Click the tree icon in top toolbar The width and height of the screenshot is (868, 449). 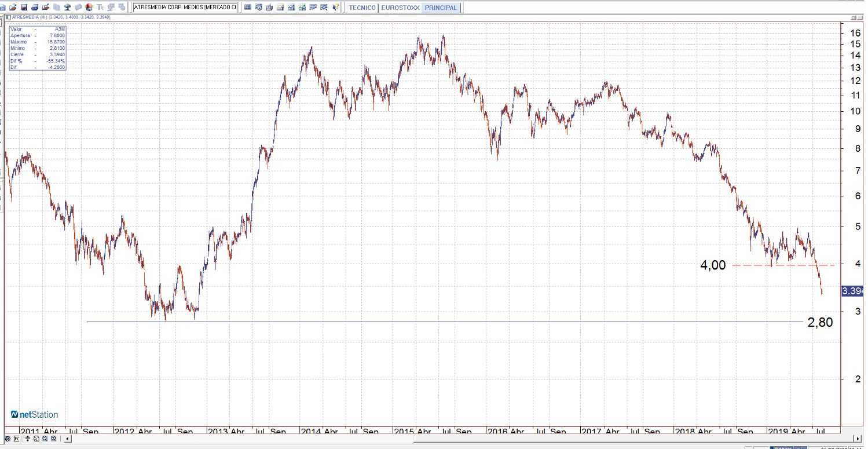(67, 8)
